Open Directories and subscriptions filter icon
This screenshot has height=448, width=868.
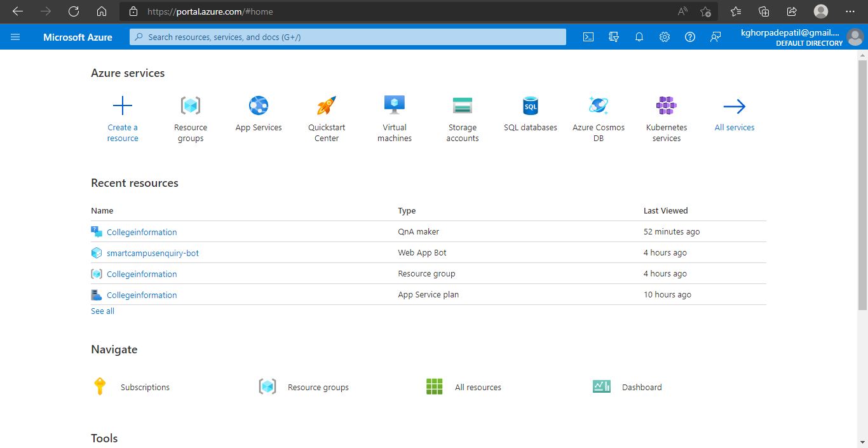point(614,37)
